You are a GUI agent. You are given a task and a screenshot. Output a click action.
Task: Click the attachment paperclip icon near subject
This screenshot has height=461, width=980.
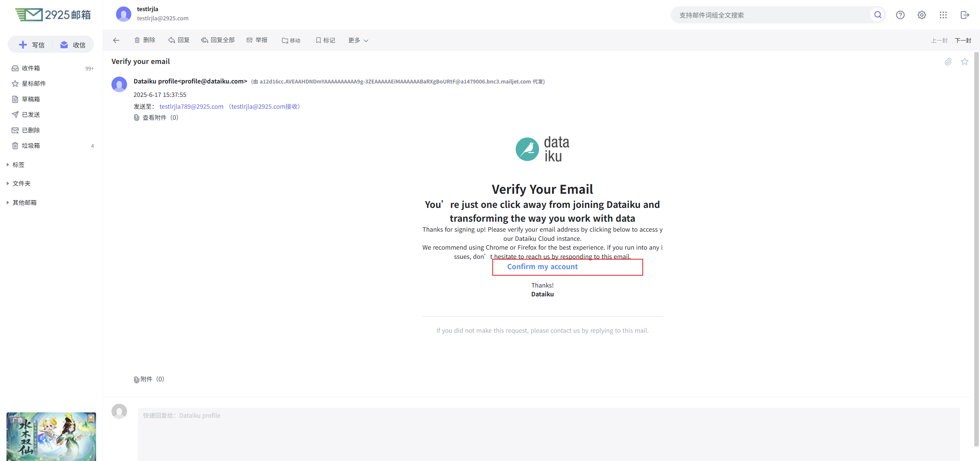point(948,62)
